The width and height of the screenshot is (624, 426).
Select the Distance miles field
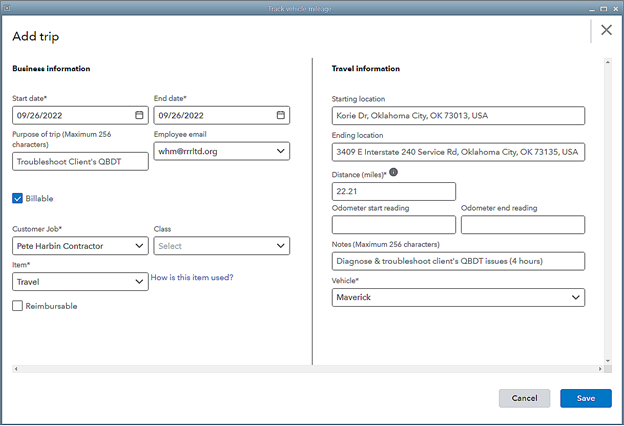[393, 191]
